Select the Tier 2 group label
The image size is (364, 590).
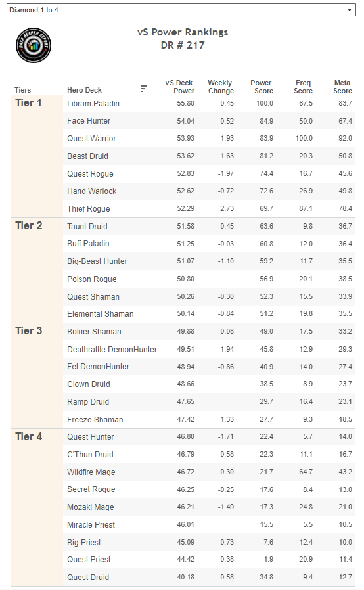pos(29,226)
